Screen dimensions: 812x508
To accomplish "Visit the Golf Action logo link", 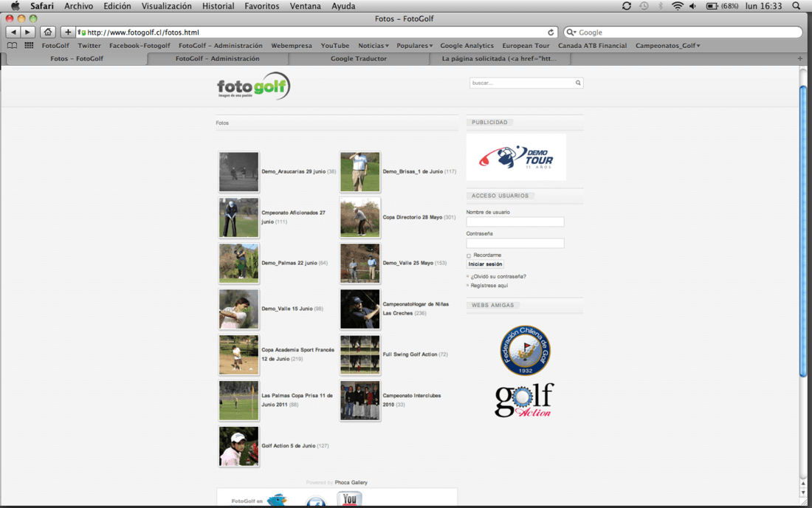I will pos(525,399).
